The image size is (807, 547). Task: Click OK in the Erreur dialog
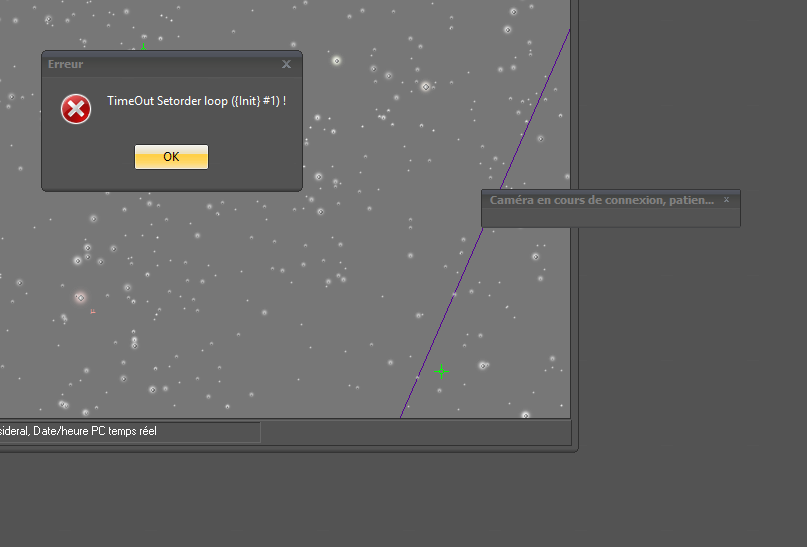coord(171,157)
